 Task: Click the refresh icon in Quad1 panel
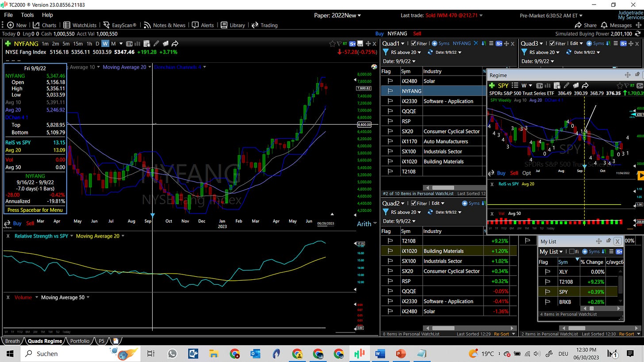430,52
